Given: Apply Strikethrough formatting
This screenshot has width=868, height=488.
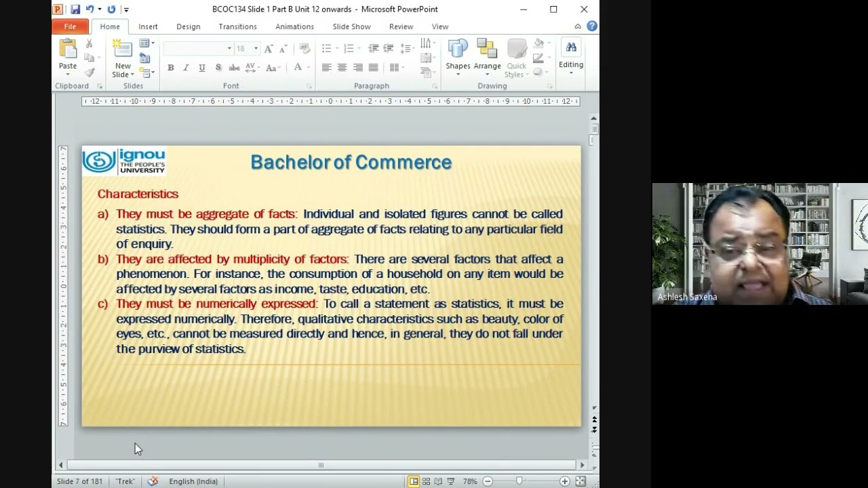Looking at the screenshot, I should coord(234,68).
